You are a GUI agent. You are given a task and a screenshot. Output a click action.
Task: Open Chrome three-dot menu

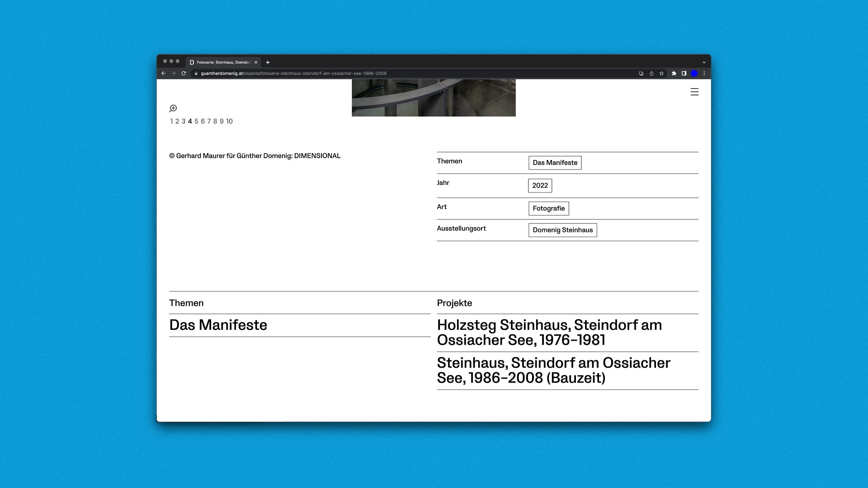coord(704,74)
